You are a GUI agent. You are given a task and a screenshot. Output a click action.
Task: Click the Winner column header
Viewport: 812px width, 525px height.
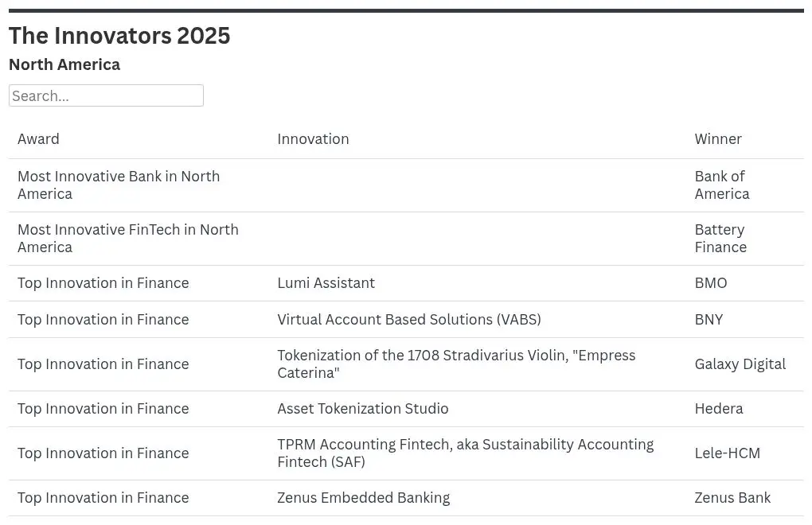718,139
